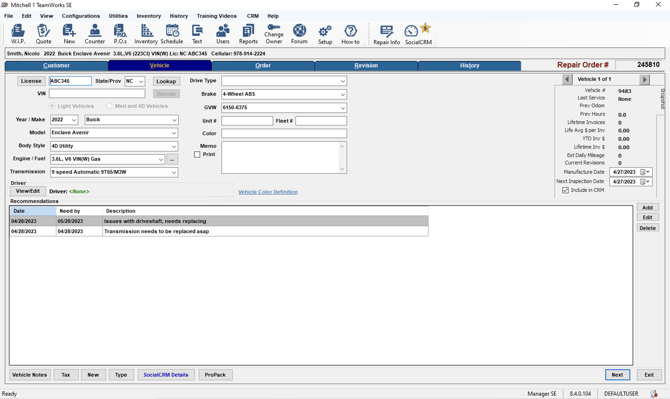This screenshot has width=670, height=399.
Task: Select the Transmission needs replaced row
Action: [219, 232]
